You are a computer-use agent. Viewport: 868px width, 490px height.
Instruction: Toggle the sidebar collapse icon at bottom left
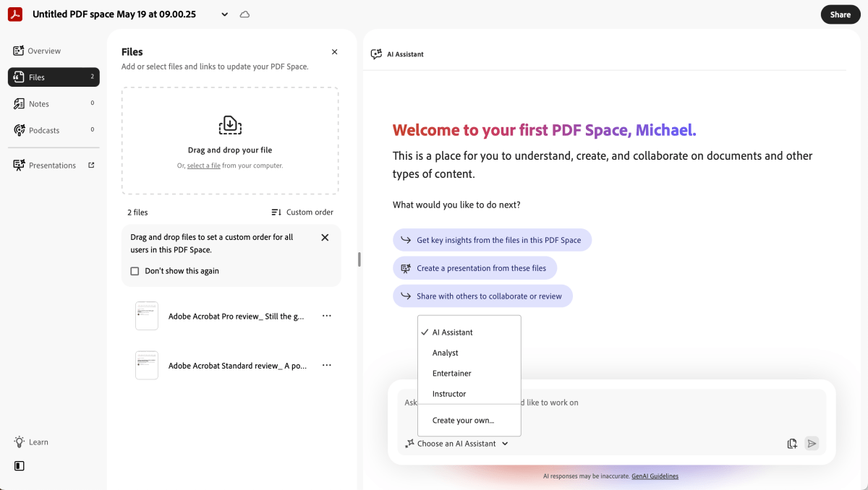click(x=20, y=466)
